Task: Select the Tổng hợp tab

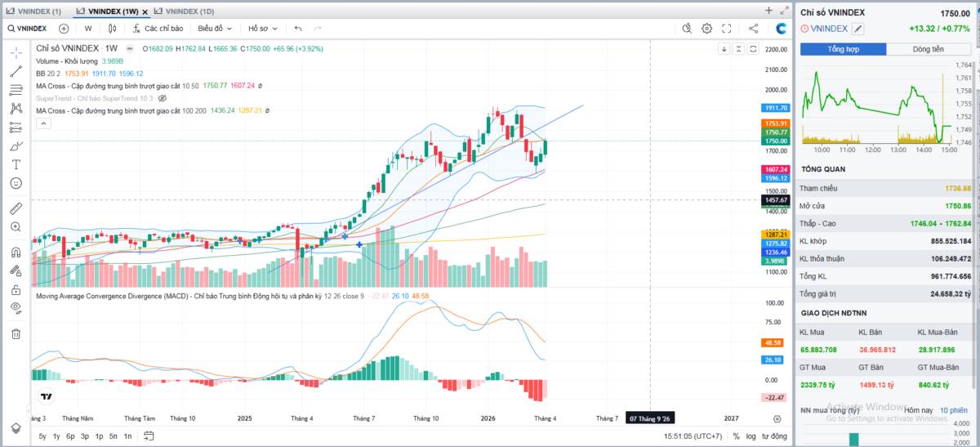Action: tap(844, 49)
